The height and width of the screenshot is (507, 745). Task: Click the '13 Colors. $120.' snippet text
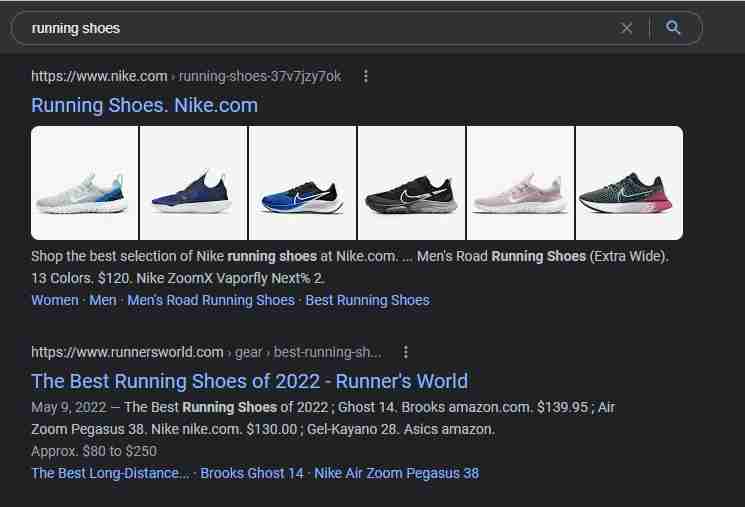(81, 278)
